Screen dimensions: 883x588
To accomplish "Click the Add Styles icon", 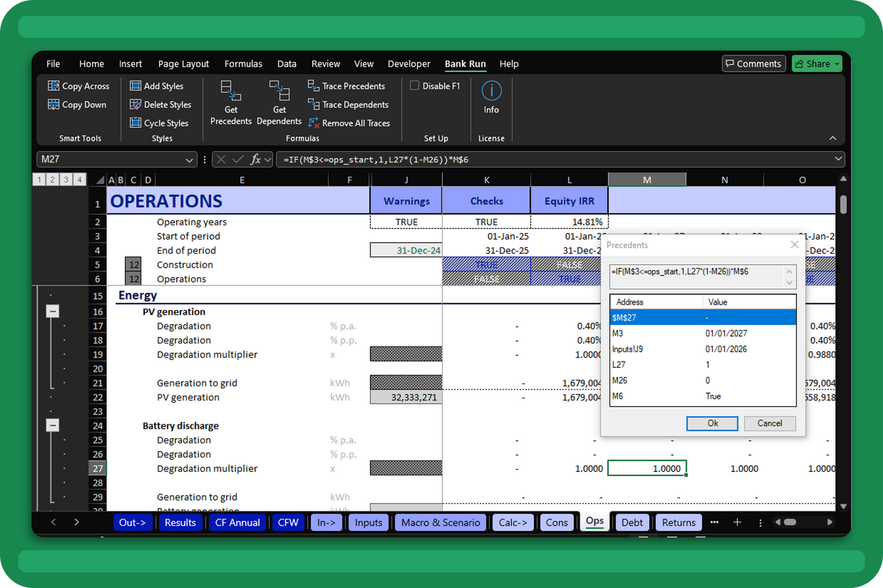I will (x=136, y=86).
